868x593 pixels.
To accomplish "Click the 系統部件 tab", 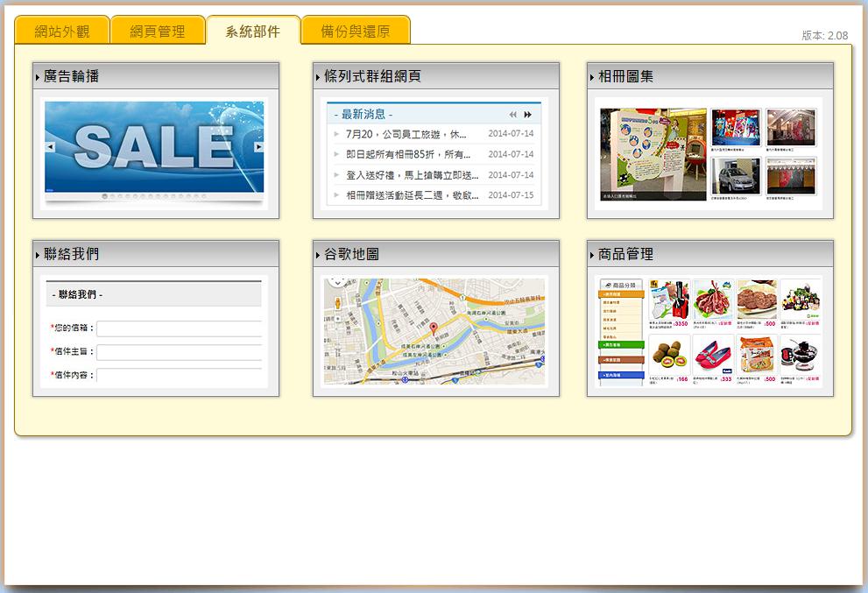I will click(x=253, y=32).
